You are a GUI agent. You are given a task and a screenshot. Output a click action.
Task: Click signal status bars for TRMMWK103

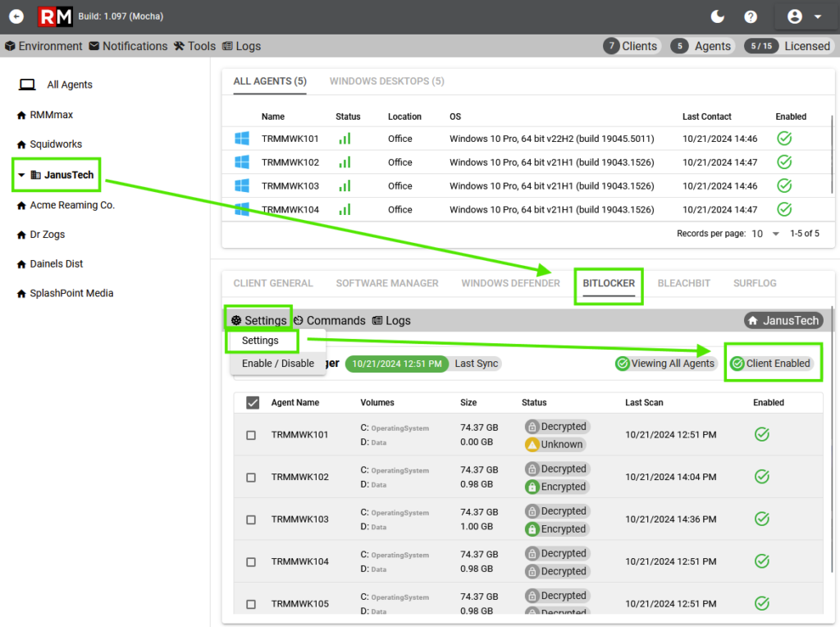point(345,186)
